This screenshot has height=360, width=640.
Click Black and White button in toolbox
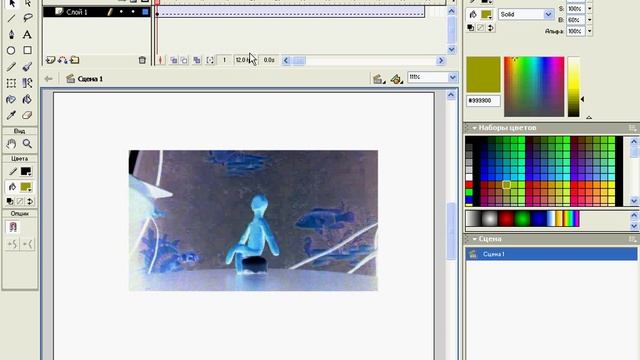click(10, 202)
